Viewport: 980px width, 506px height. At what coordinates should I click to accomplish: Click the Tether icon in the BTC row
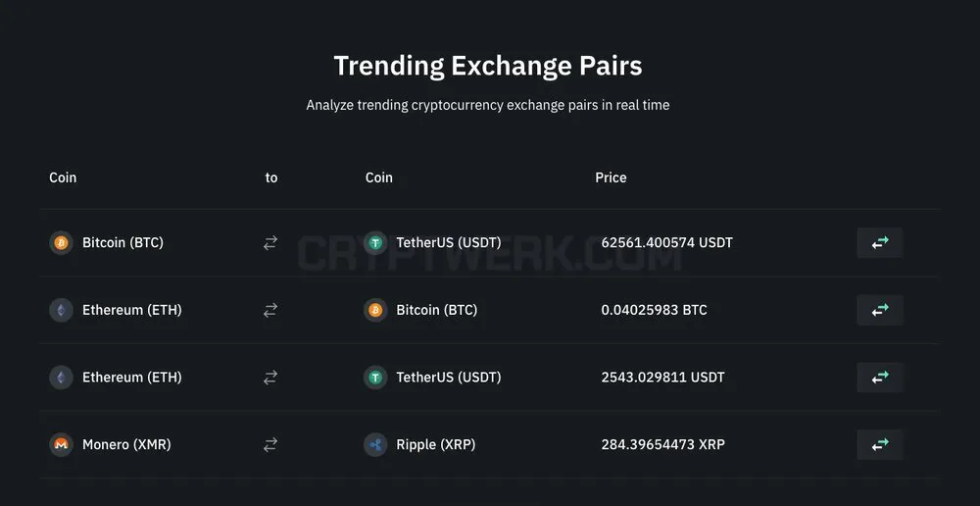click(375, 242)
